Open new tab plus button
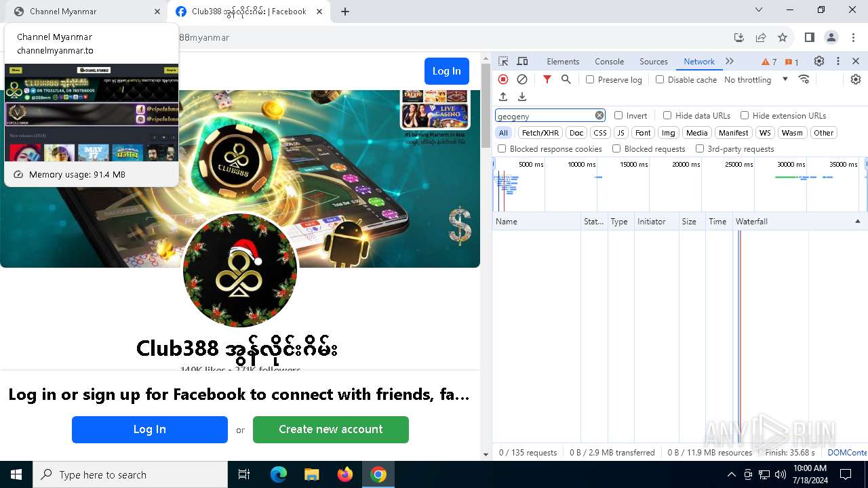Viewport: 868px width, 488px height. [345, 12]
